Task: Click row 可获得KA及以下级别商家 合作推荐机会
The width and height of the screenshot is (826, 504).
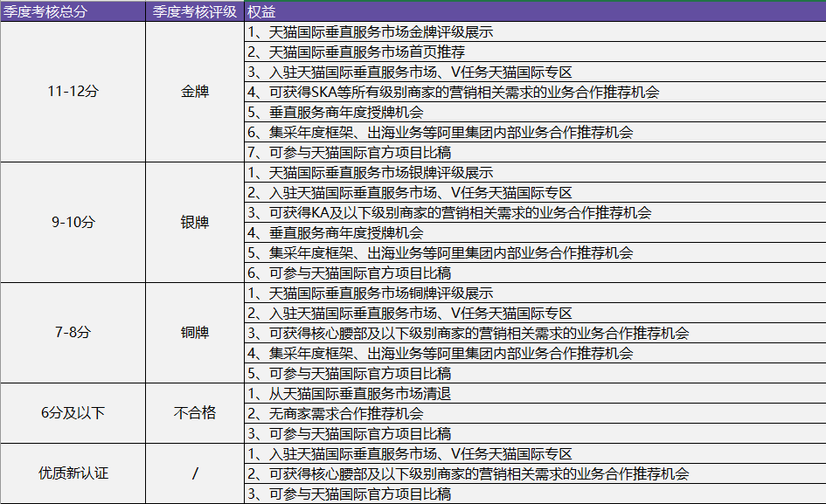Action: click(535, 213)
